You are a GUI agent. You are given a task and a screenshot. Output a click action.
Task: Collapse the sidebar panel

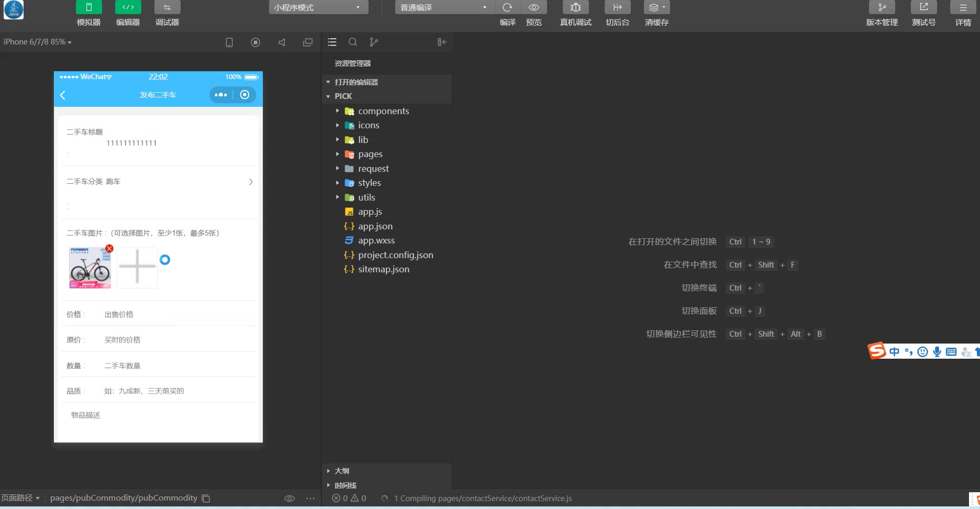(442, 42)
